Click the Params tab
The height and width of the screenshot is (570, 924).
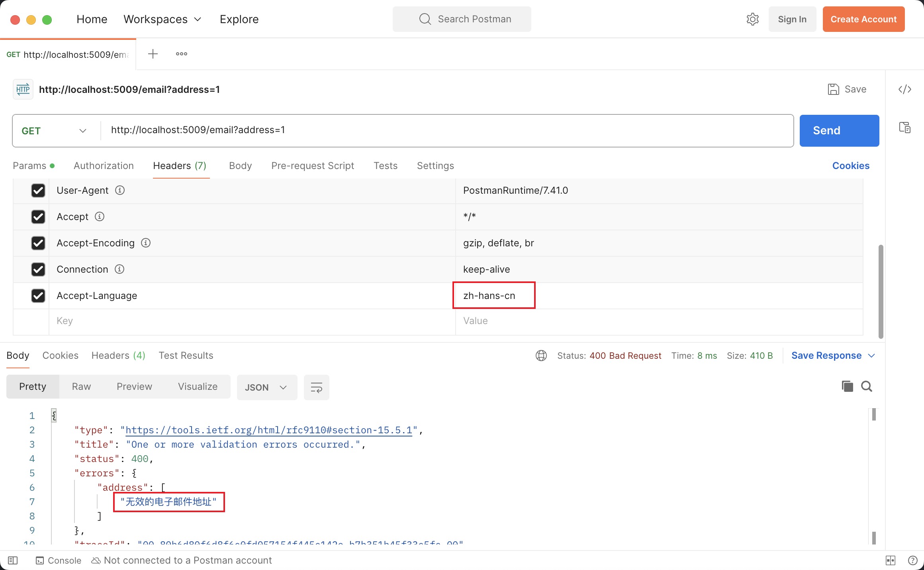[x=30, y=166]
